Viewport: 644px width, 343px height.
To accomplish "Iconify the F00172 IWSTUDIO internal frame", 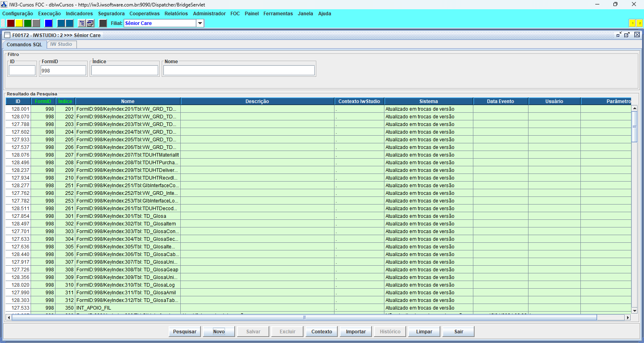I will [x=619, y=35].
